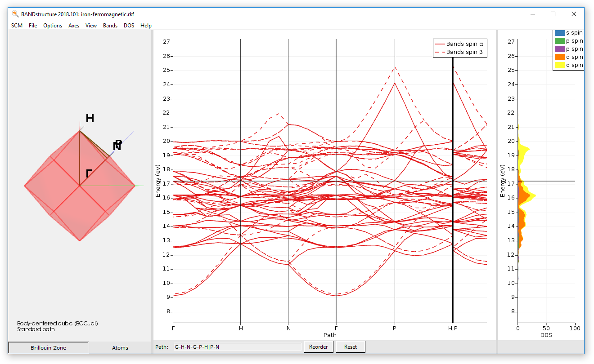Open the File menu
This screenshot has height=364, width=594.
(x=32, y=26)
